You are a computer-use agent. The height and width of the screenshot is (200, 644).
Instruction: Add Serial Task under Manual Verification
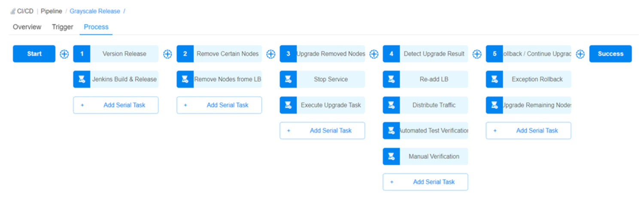(x=425, y=182)
